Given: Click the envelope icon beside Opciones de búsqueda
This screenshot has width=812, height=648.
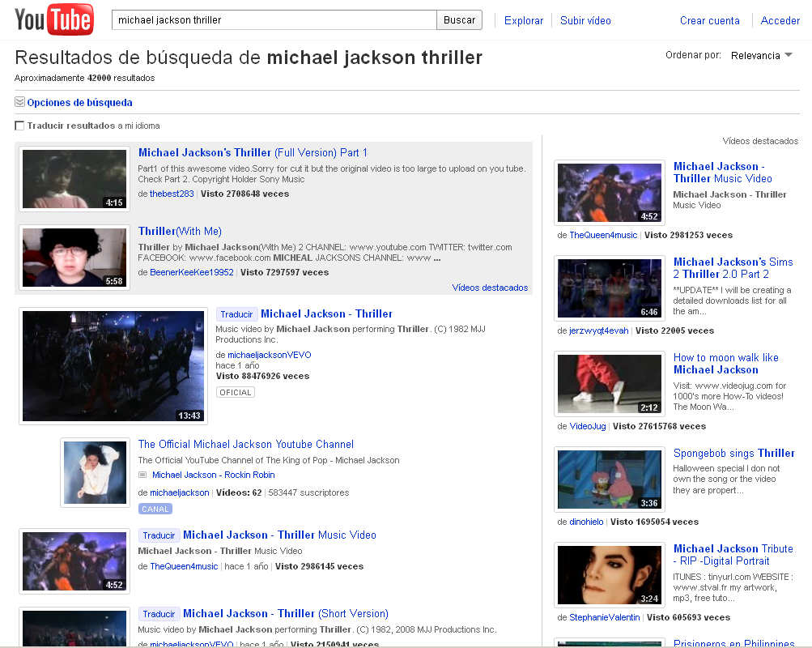Looking at the screenshot, I should pyautogui.click(x=19, y=103).
